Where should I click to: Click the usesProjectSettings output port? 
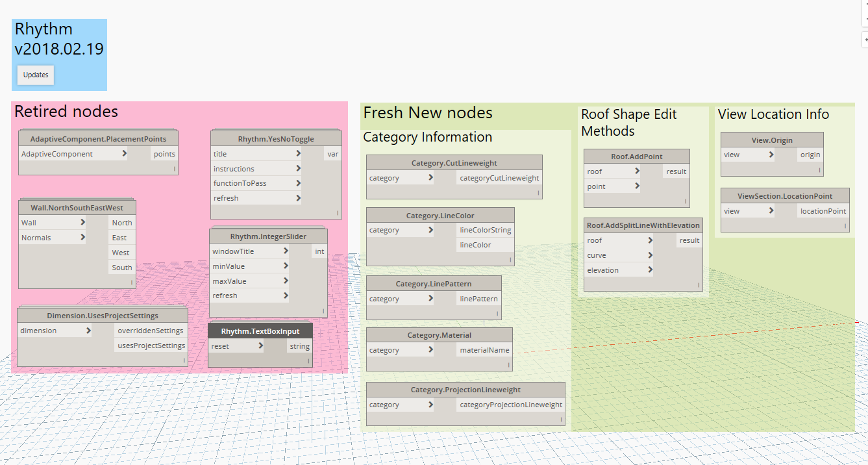(151, 346)
